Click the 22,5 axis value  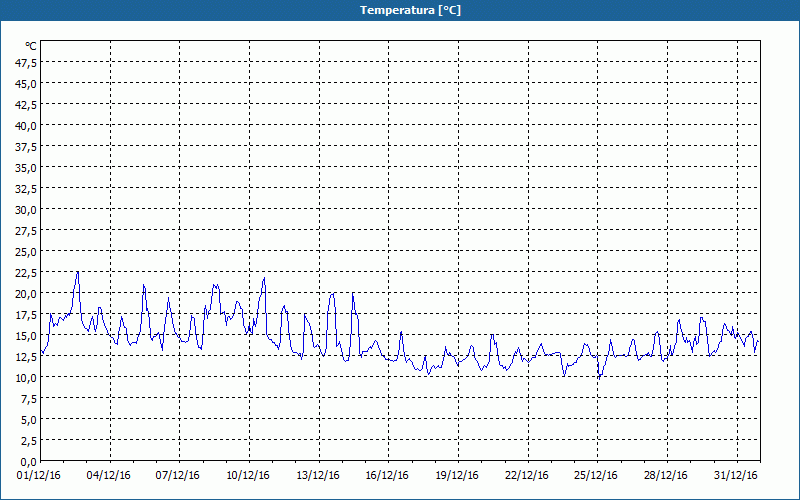coord(27,273)
